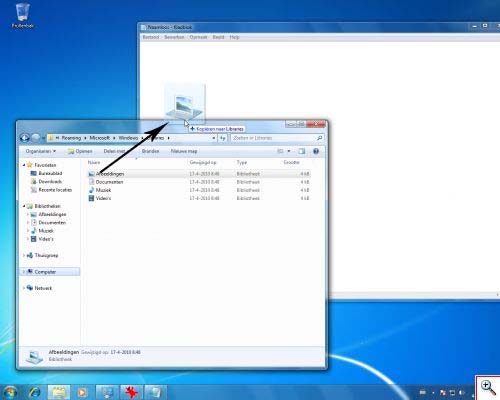Click the Explorer back navigation arrow
This screenshot has width=500, height=400.
point(25,138)
